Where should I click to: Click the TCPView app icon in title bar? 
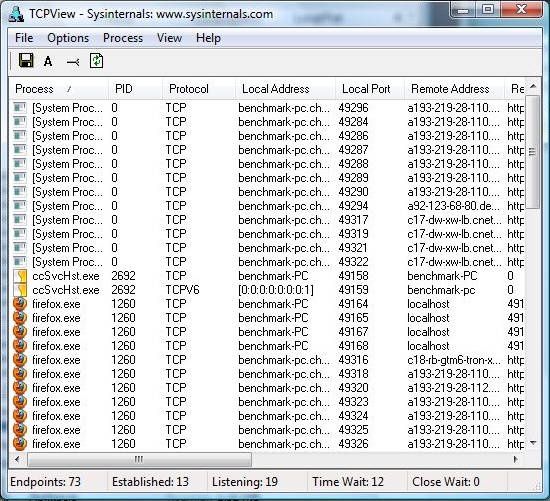coord(16,14)
